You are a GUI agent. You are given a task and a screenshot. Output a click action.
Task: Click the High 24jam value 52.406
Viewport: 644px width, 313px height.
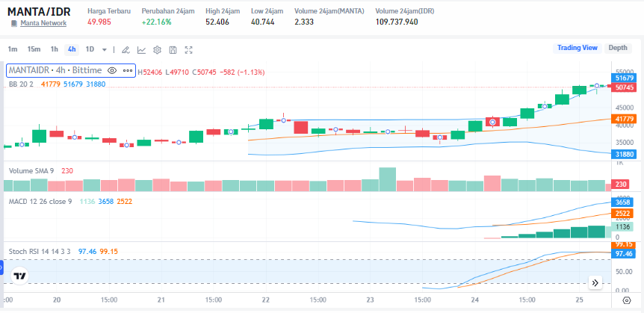[217, 22]
